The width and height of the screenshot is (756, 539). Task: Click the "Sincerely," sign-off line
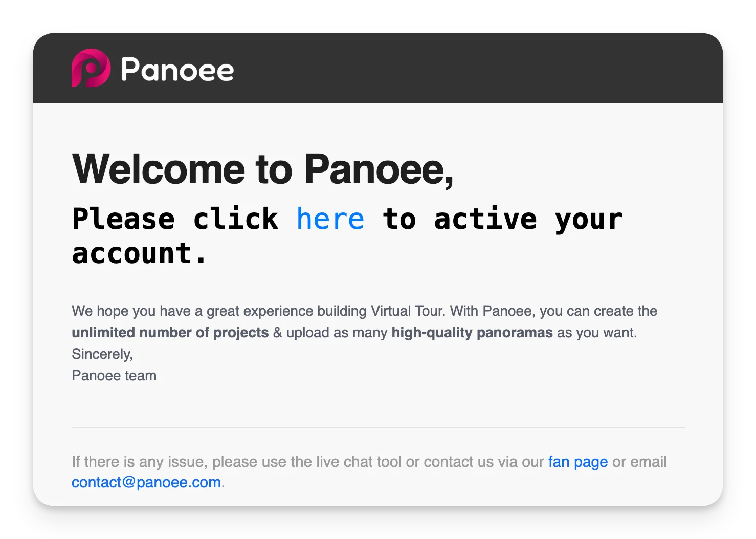(x=102, y=354)
